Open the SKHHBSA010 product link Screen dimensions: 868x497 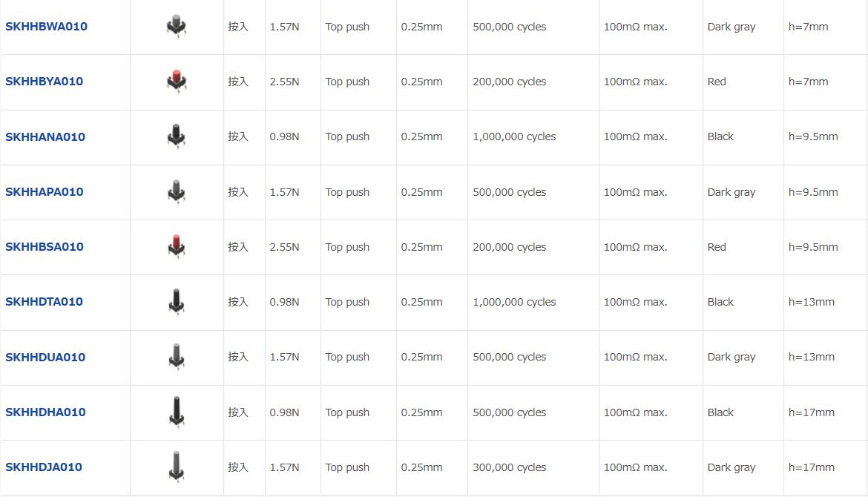click(45, 247)
